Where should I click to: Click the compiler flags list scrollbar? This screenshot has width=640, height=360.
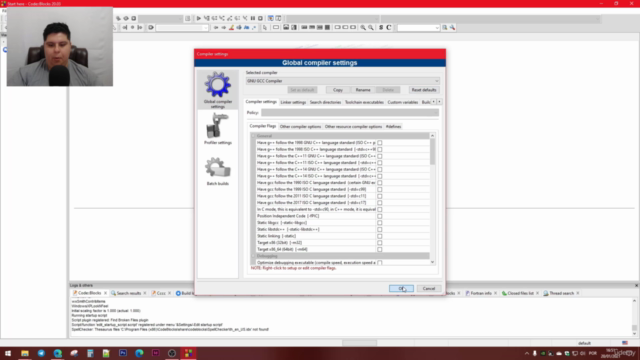[432, 152]
